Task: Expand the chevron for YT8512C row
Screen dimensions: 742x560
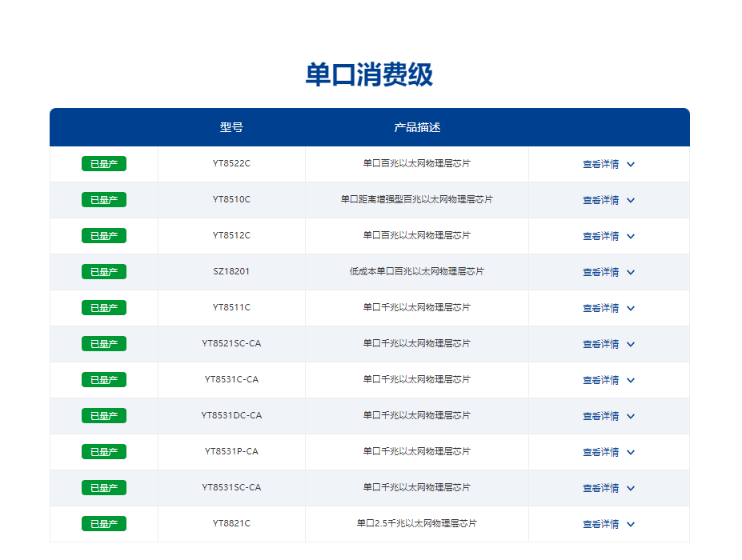Action: [x=630, y=236]
